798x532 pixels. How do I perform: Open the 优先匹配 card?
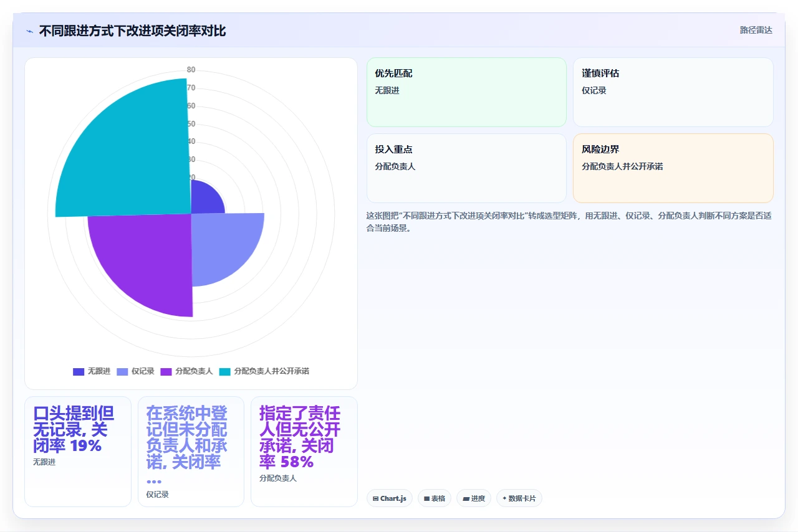coord(466,92)
